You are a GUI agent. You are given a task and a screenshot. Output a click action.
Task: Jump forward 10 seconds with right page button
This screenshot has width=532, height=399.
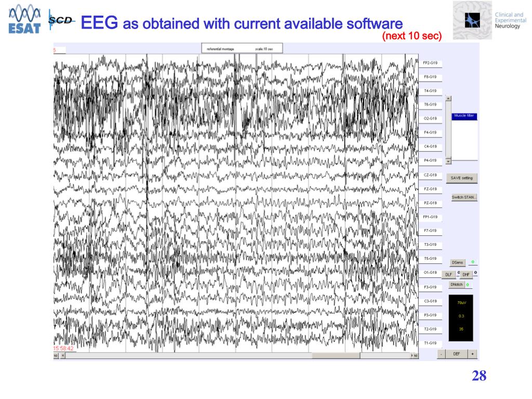(x=416, y=355)
